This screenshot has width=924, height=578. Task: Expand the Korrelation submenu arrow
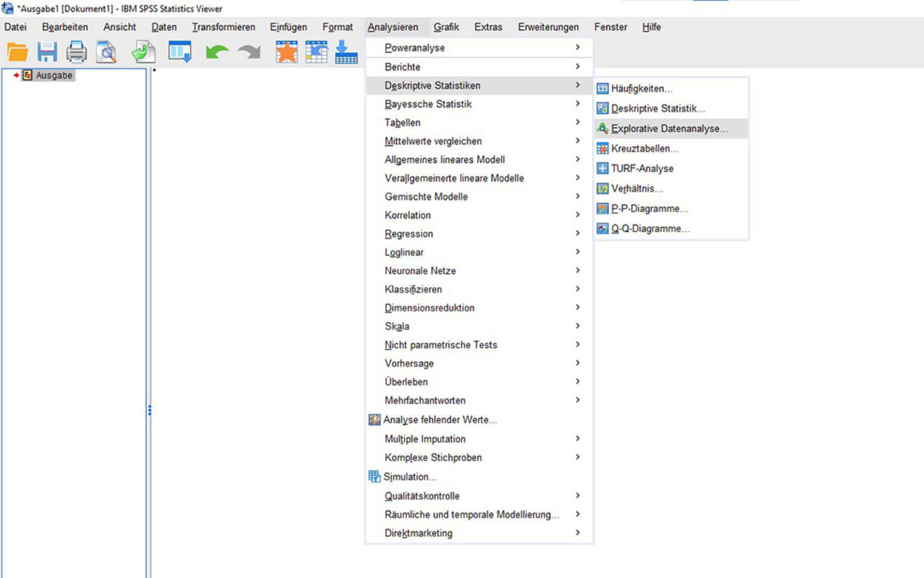pos(577,215)
